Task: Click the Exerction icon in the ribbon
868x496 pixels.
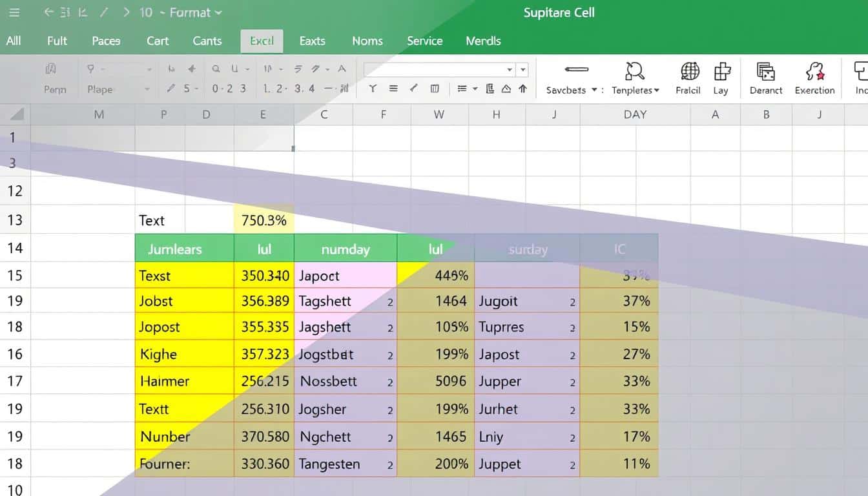Action: pos(814,71)
